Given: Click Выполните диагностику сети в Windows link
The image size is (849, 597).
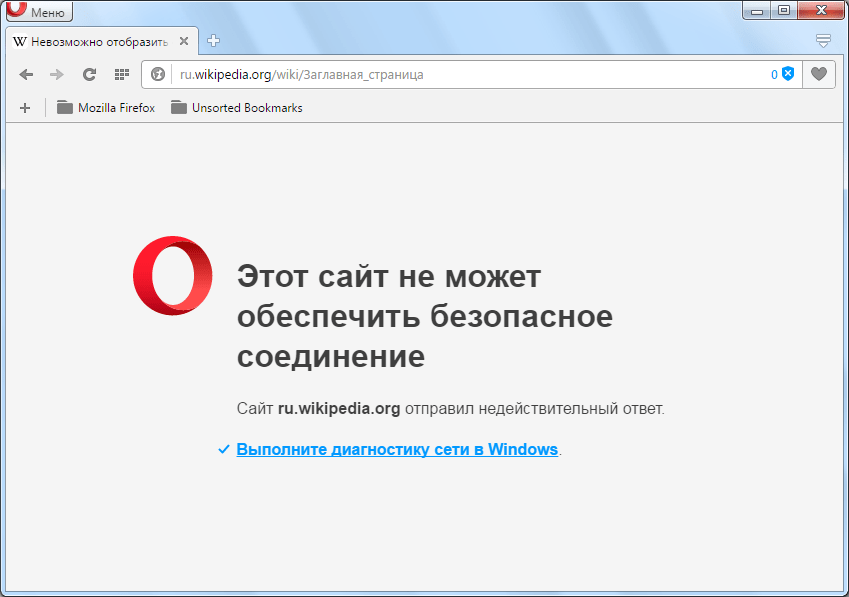Looking at the screenshot, I should point(397,450).
